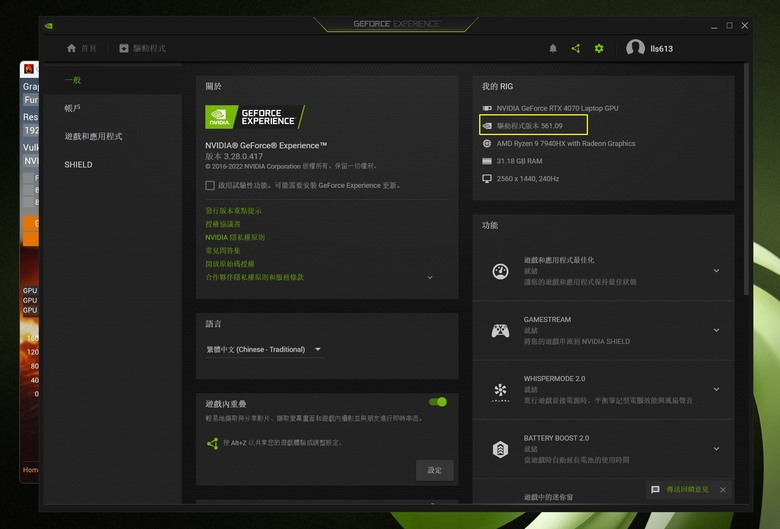Image resolution: width=780 pixels, height=529 pixels.
Task: Expand 遊戲和應用程式最佳化 feature row
Action: (716, 271)
